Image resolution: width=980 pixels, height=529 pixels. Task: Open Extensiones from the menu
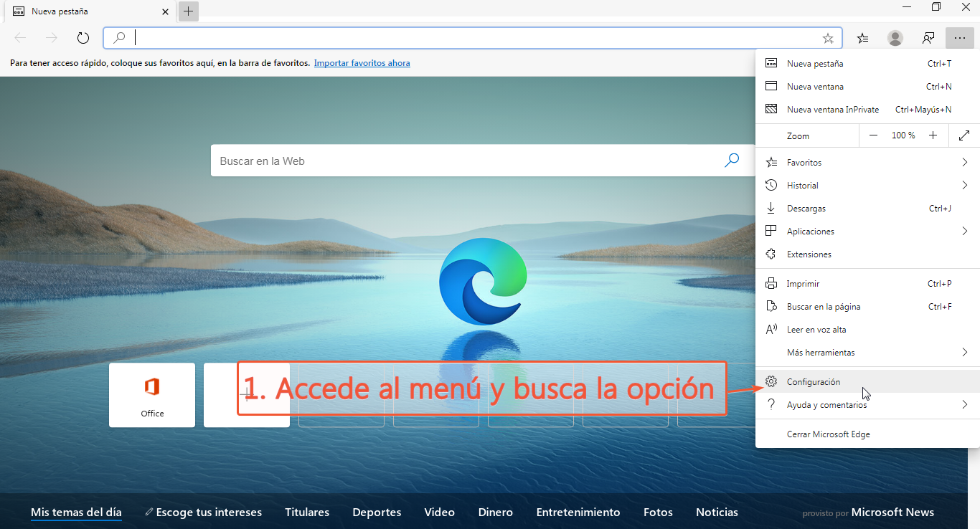(x=867, y=254)
